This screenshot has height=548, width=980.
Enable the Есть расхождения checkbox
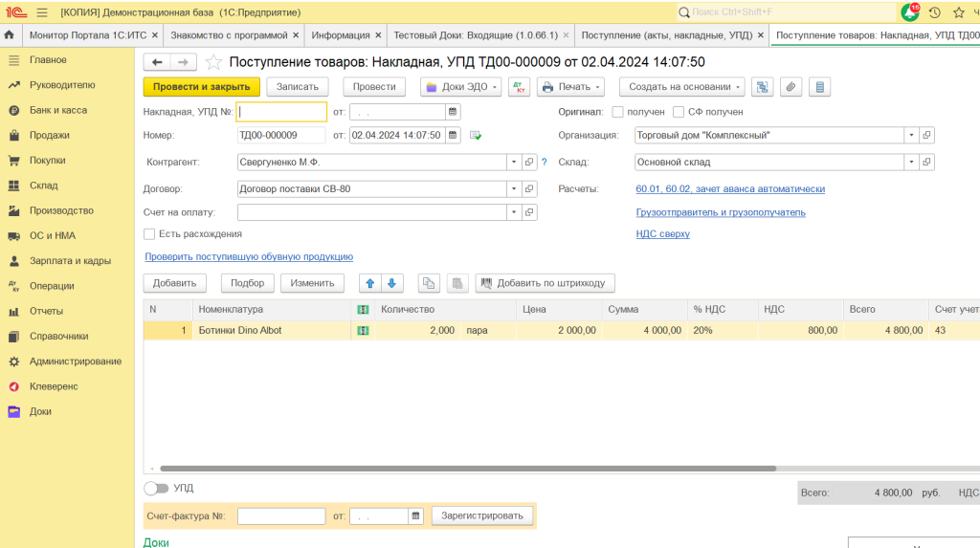[x=148, y=233]
